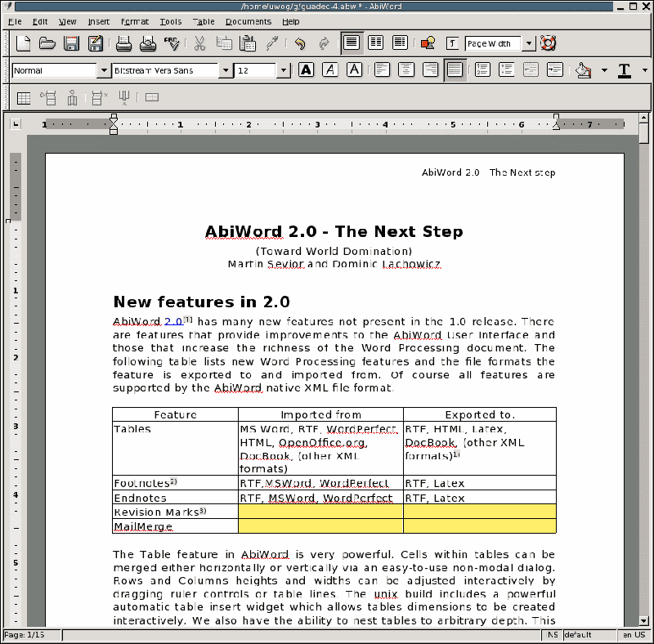Viewport: 654px width, 644px height.
Task: Open the Table menu
Action: (204, 22)
